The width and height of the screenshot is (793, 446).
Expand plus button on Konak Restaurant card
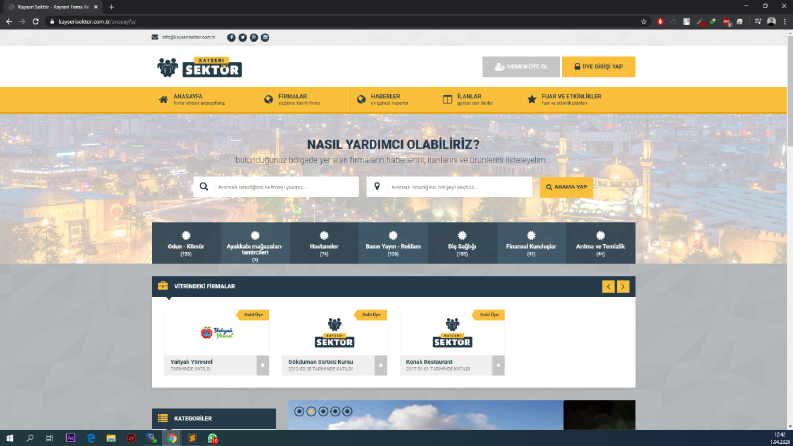click(x=498, y=365)
